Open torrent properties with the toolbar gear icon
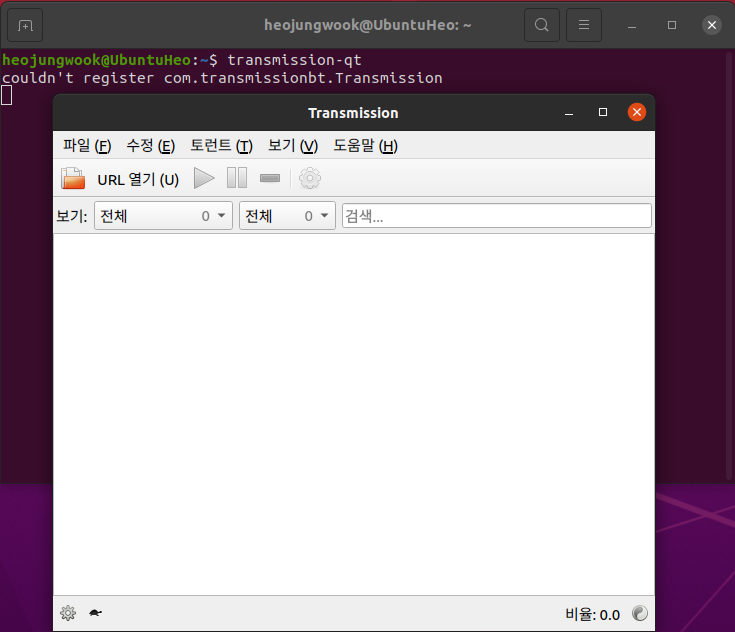 (x=310, y=178)
